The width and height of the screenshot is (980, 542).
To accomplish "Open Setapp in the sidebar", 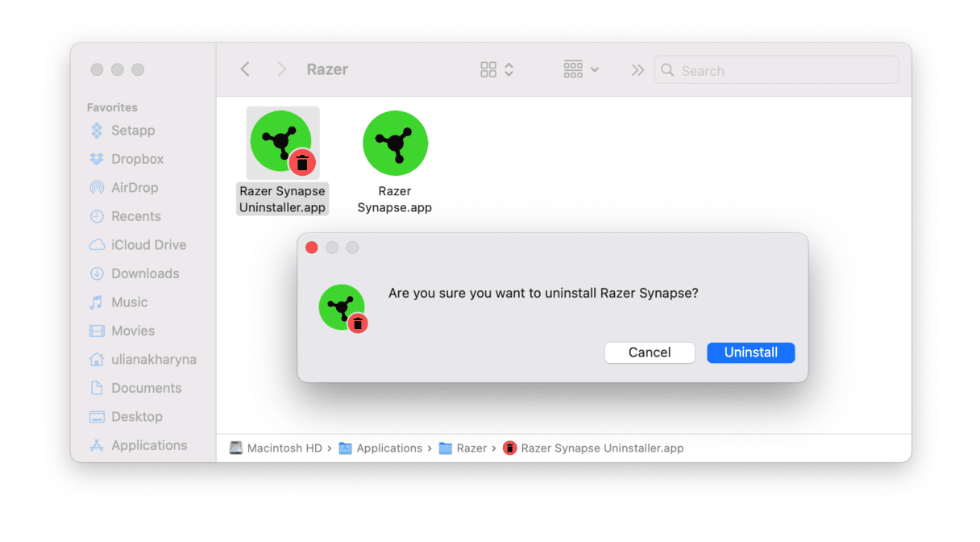I will point(133,131).
